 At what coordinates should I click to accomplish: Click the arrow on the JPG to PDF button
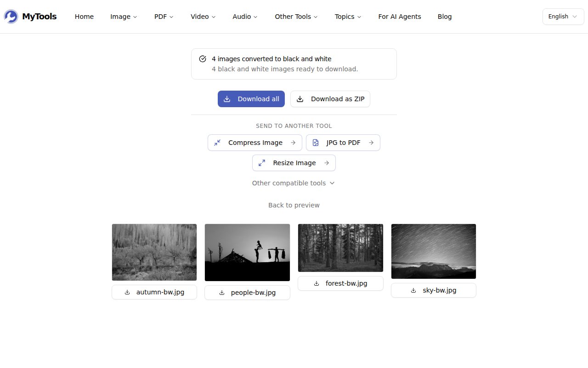click(x=371, y=143)
